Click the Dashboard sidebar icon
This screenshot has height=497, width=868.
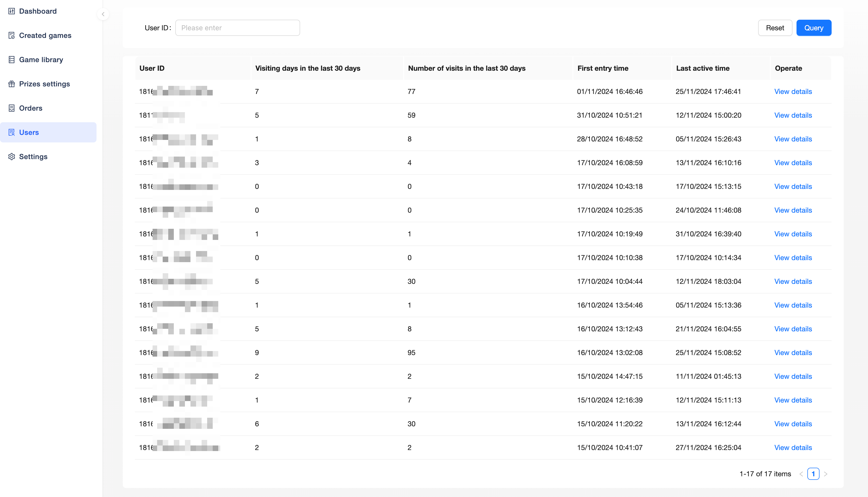coord(12,11)
